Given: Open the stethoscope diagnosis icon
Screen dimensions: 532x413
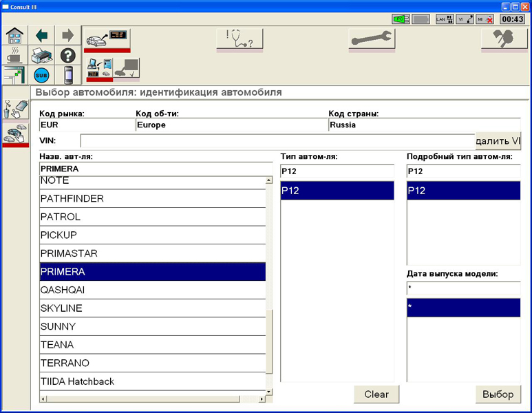Looking at the screenshot, I should 240,41.
